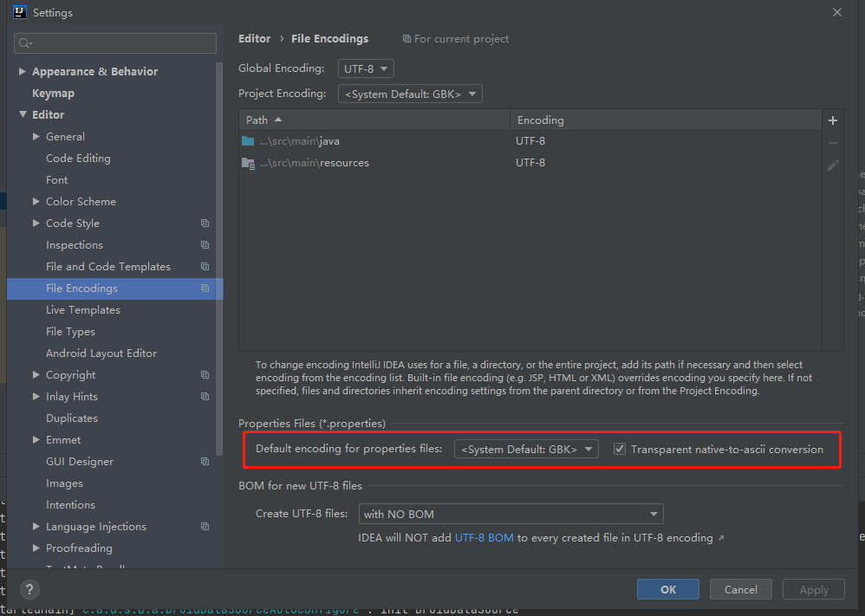Toggle Transparent native-to-ascii conversion checkbox
Viewport: 865px width, 616px height.
tap(620, 449)
